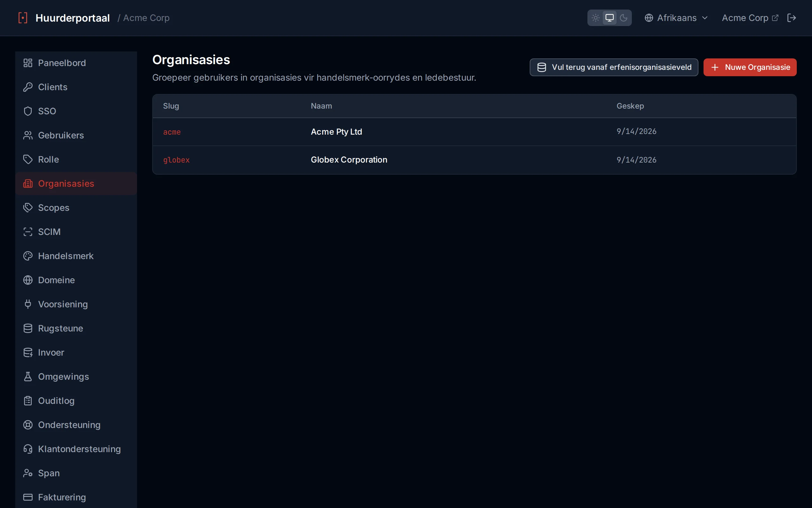Screen dimensions: 812x508
Task: Switch to light theme sun icon
Action: [x=596, y=18]
